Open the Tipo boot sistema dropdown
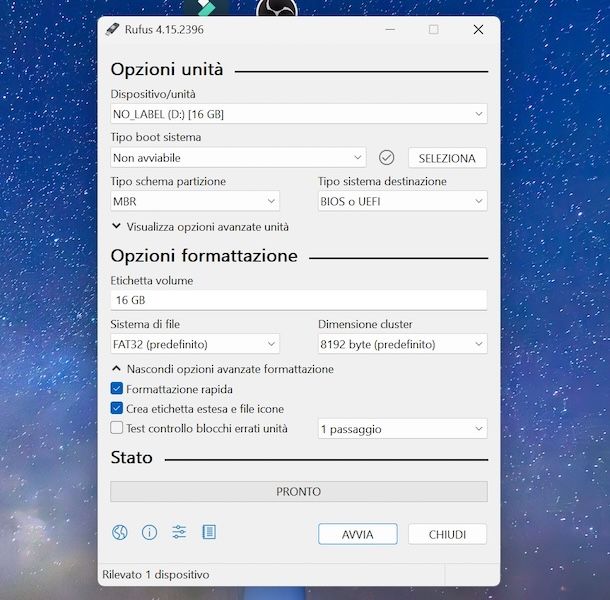This screenshot has height=600, width=610. [238, 158]
